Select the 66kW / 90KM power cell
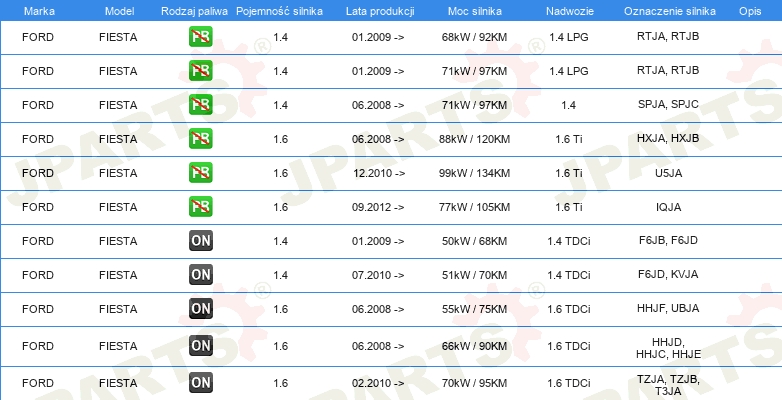The width and height of the screenshot is (782, 400). (474, 346)
